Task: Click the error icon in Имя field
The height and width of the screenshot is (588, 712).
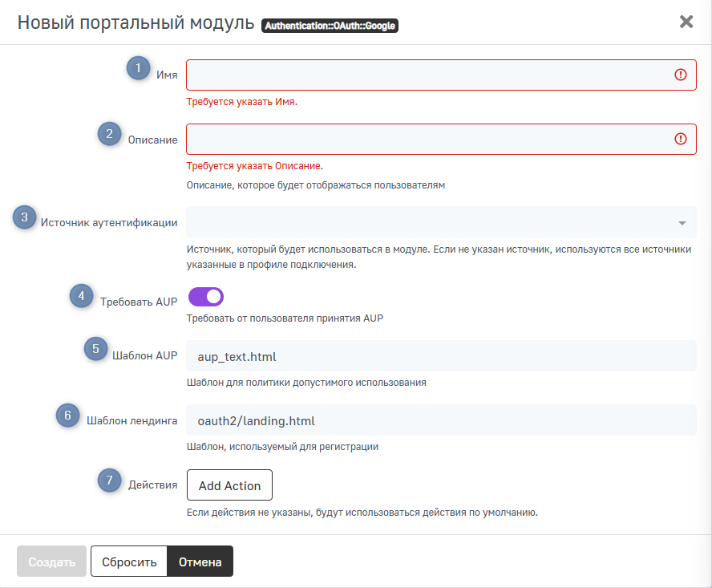Action: pyautogui.click(x=681, y=75)
